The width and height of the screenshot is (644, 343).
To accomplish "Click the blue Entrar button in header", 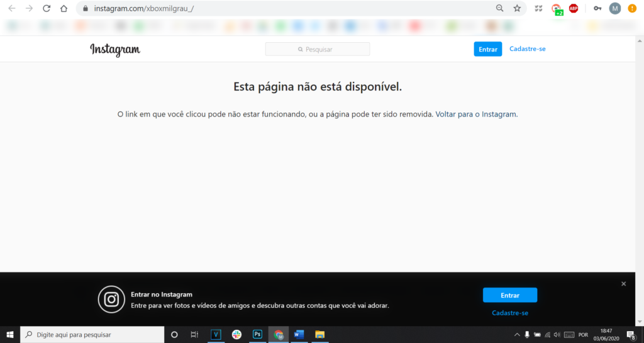I will point(487,49).
